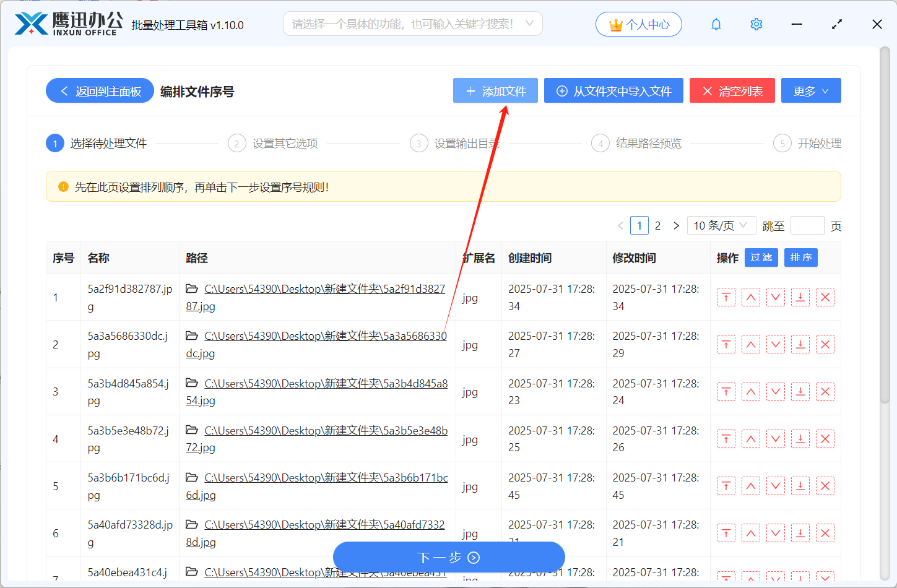Delete 5a3b5e3e48b72.jpg row
Screen dimensions: 897x588
[x=825, y=439]
